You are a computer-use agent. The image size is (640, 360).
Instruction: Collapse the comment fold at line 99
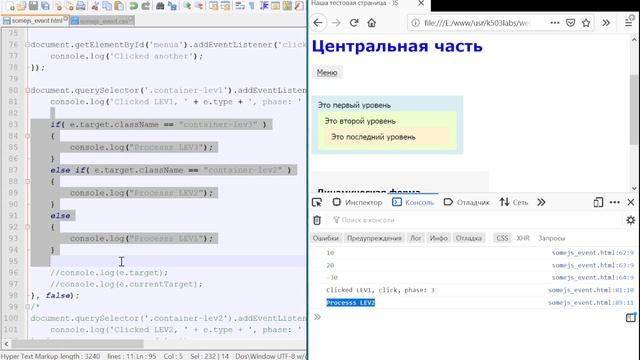tap(28, 307)
